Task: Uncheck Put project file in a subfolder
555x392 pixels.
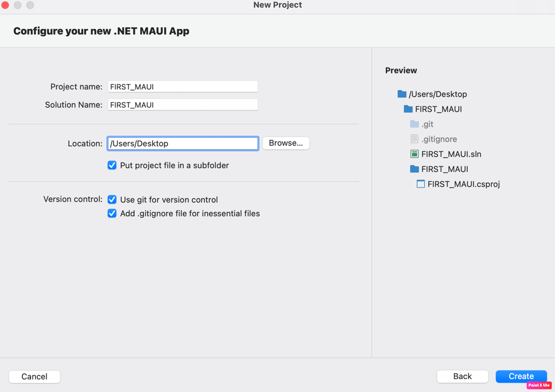Action: coord(112,165)
